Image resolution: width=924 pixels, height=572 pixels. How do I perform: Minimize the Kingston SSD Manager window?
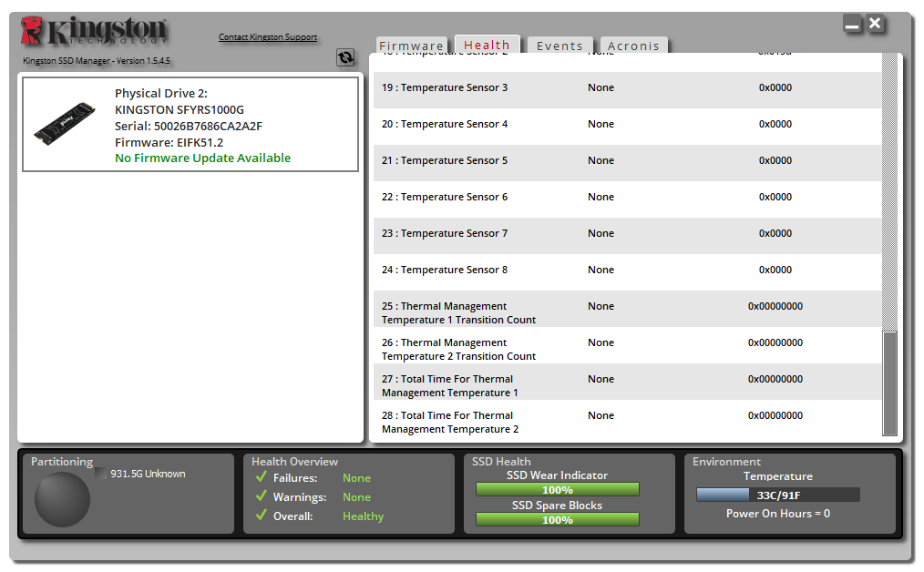click(x=851, y=25)
